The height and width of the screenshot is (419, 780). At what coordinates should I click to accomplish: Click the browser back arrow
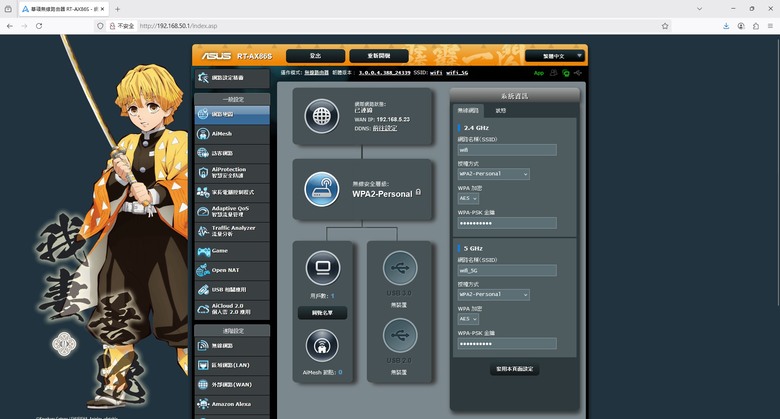(x=10, y=26)
